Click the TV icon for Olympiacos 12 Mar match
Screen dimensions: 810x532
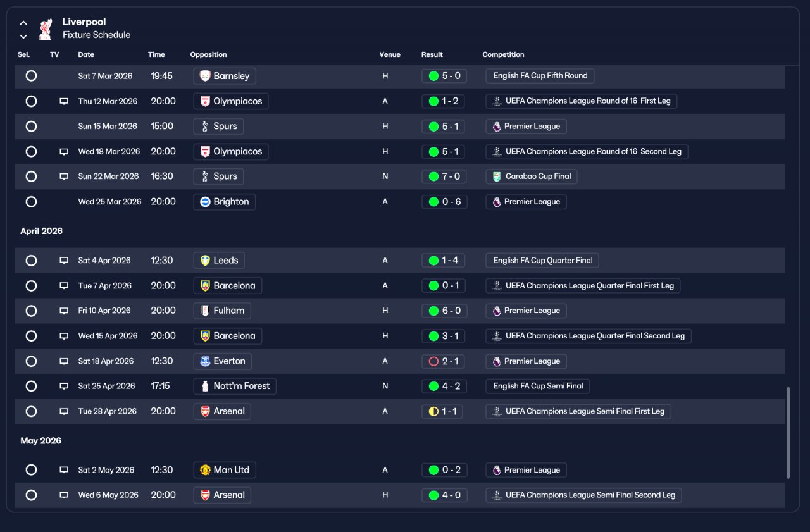(64, 101)
